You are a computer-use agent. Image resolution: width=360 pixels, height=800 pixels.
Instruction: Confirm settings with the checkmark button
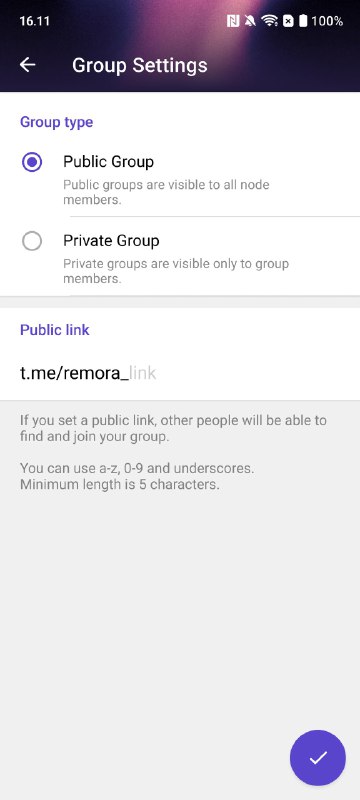[318, 758]
